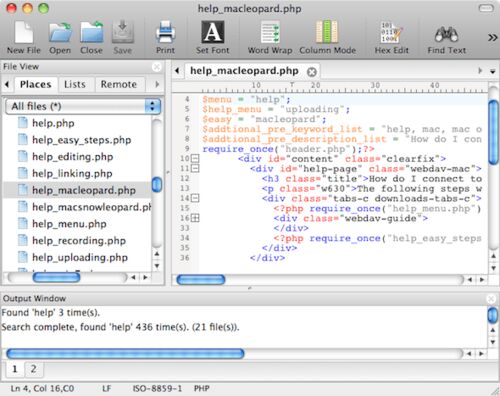
Task: Toggle Word Wrap on or off
Action: [270, 32]
